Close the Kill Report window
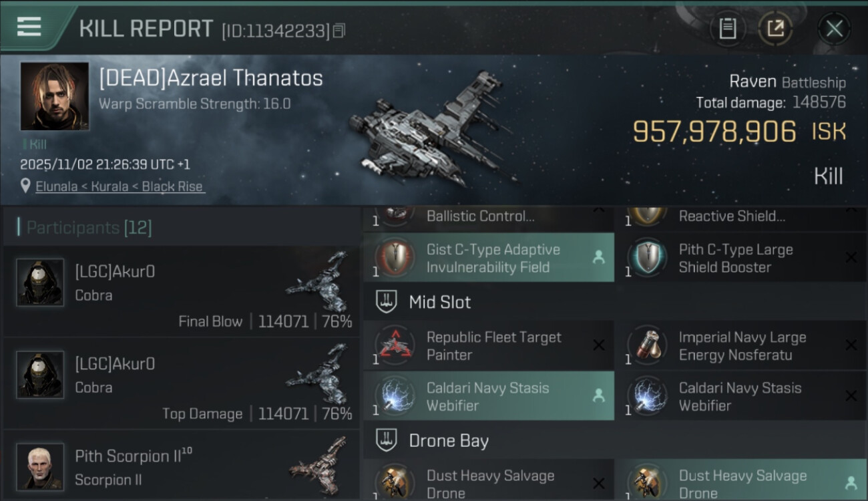 [x=834, y=28]
